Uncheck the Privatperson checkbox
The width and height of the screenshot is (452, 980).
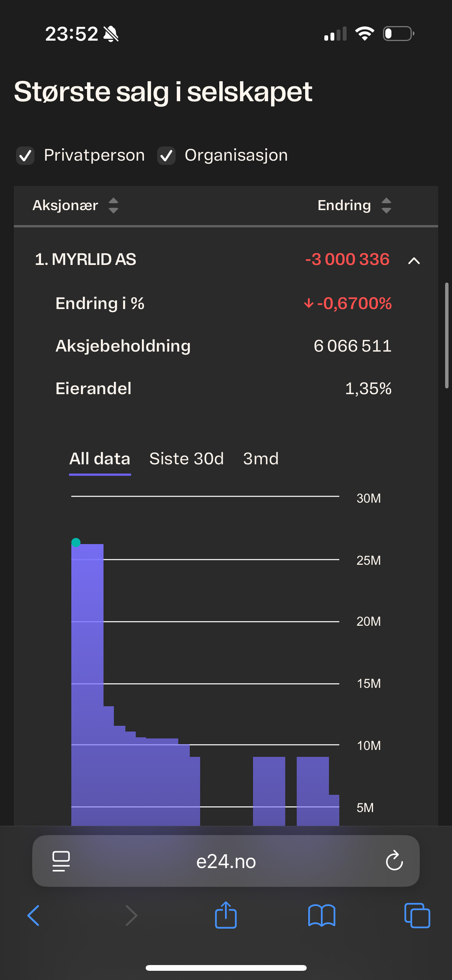coord(25,156)
